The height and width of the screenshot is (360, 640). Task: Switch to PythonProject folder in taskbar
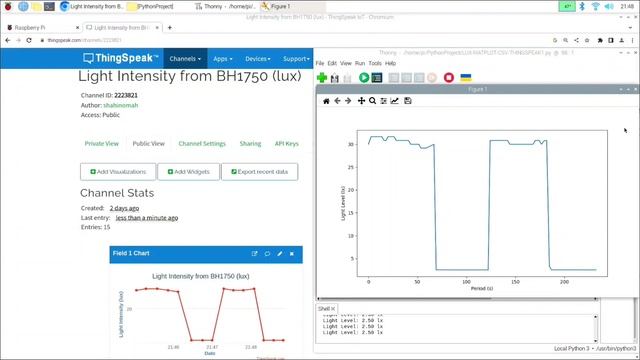(150, 6)
